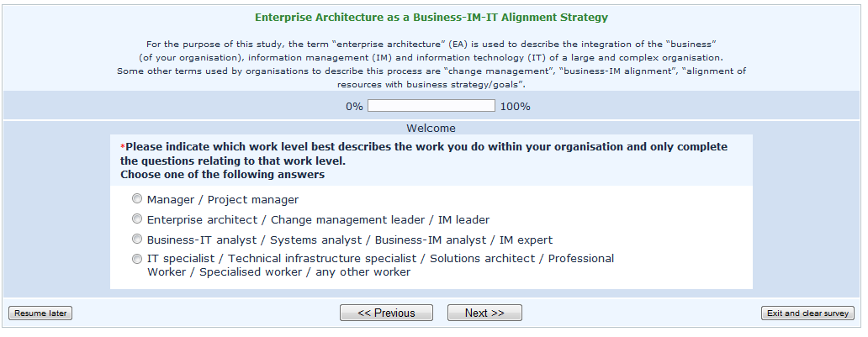Viewport: 868px width, 337px height.
Task: Click the intro paragraph describing enterprise architecture
Action: (x=431, y=64)
